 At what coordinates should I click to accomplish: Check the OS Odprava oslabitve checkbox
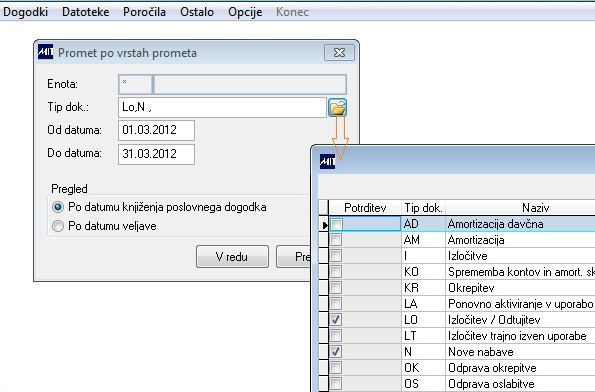click(336, 383)
